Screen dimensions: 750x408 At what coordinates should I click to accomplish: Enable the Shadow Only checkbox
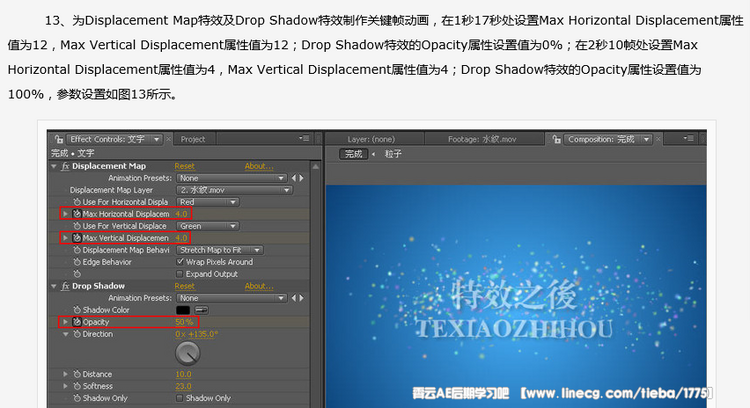click(180, 398)
